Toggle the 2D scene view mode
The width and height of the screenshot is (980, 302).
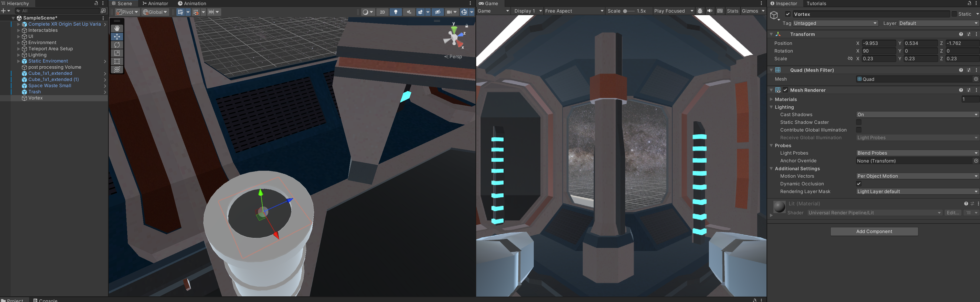[382, 12]
